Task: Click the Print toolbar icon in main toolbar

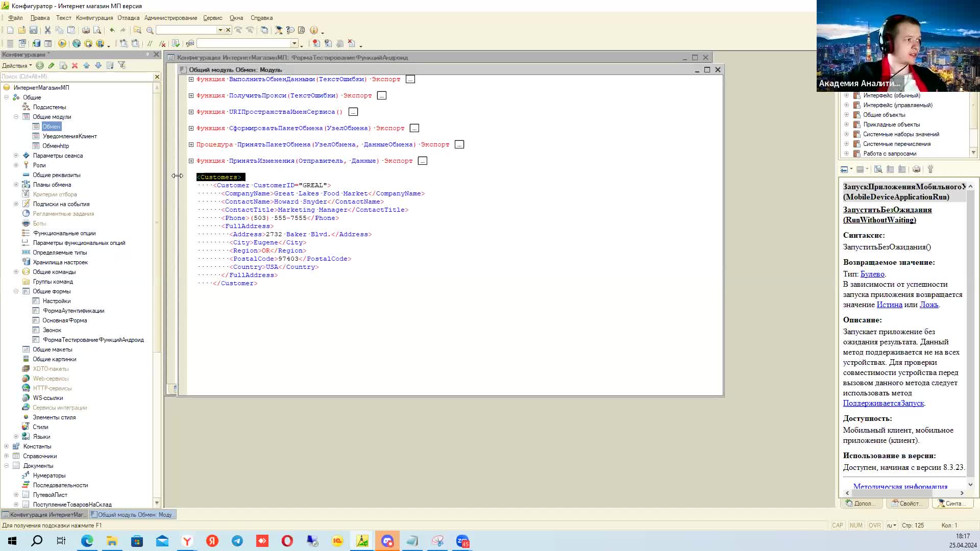Action: (x=86, y=30)
